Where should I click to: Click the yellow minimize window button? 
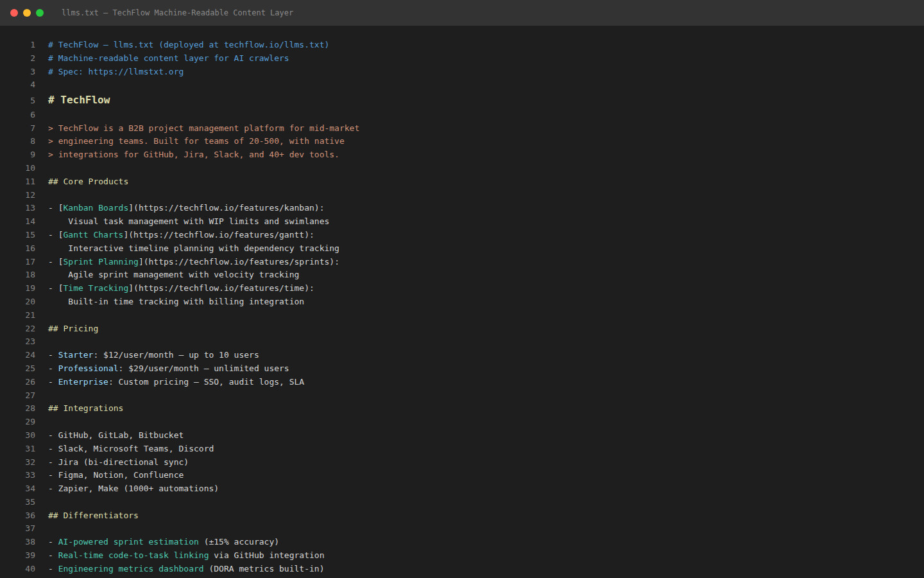point(27,13)
